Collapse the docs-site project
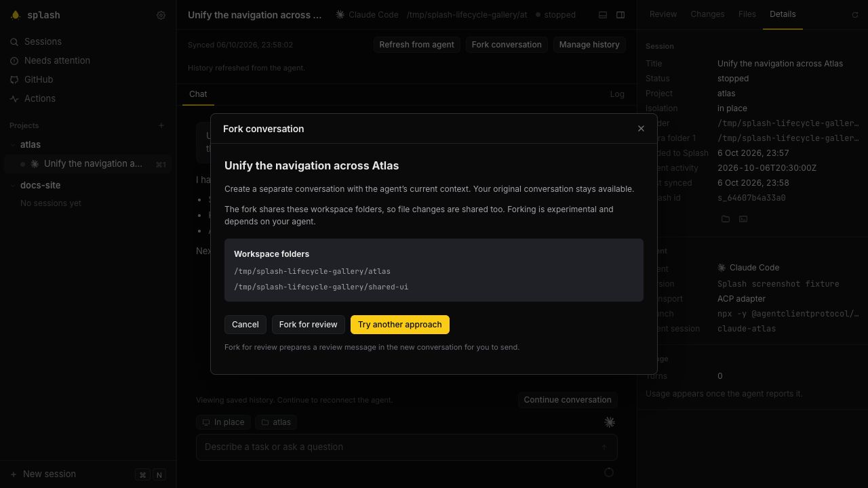Viewport: 868px width, 488px height. click(x=14, y=185)
